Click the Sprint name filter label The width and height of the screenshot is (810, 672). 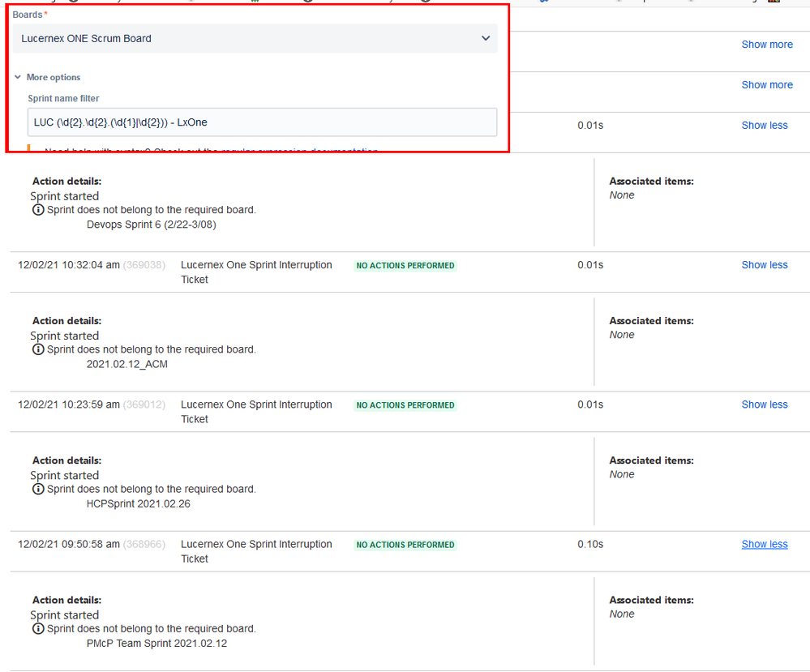tap(63, 98)
